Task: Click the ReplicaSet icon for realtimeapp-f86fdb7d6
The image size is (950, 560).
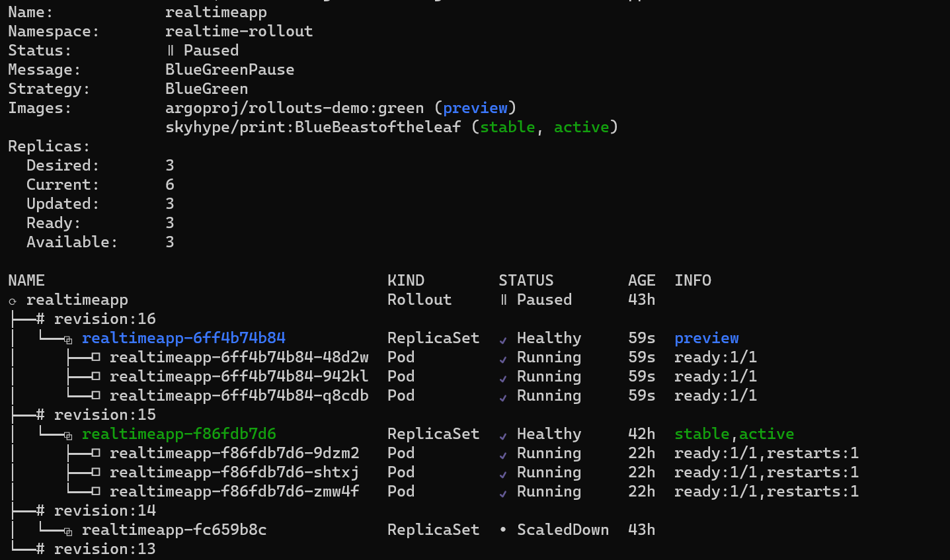Action: (x=67, y=434)
